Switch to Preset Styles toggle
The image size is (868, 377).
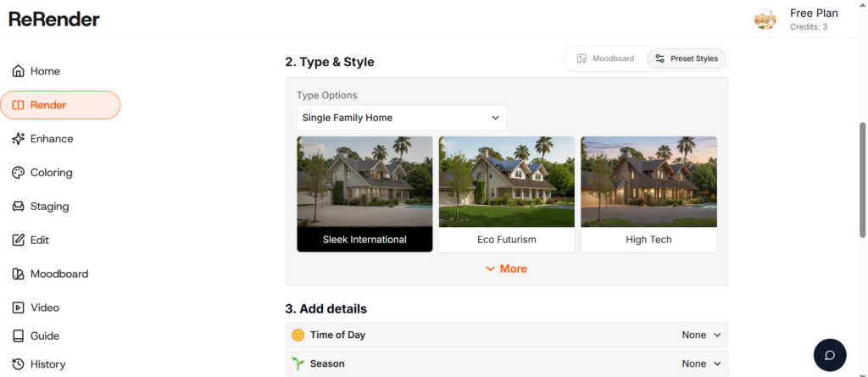[x=686, y=58]
